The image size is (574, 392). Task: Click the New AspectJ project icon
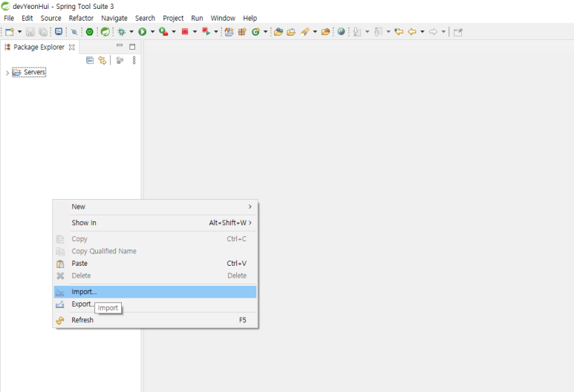[x=229, y=32]
